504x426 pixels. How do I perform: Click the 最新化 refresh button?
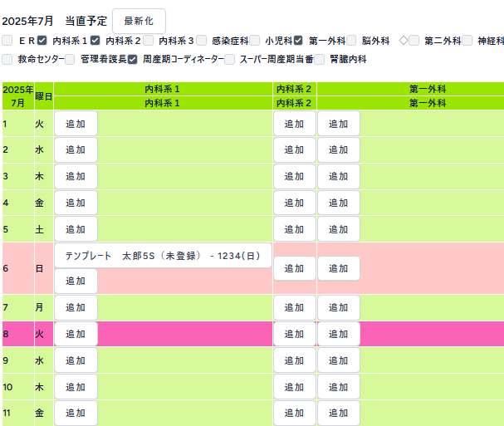(x=139, y=21)
